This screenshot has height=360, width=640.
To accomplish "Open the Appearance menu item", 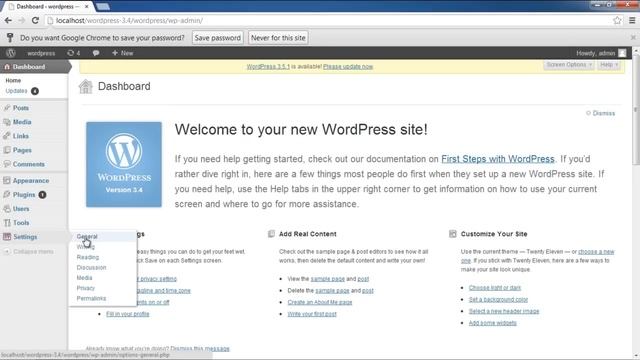I will click(31, 180).
